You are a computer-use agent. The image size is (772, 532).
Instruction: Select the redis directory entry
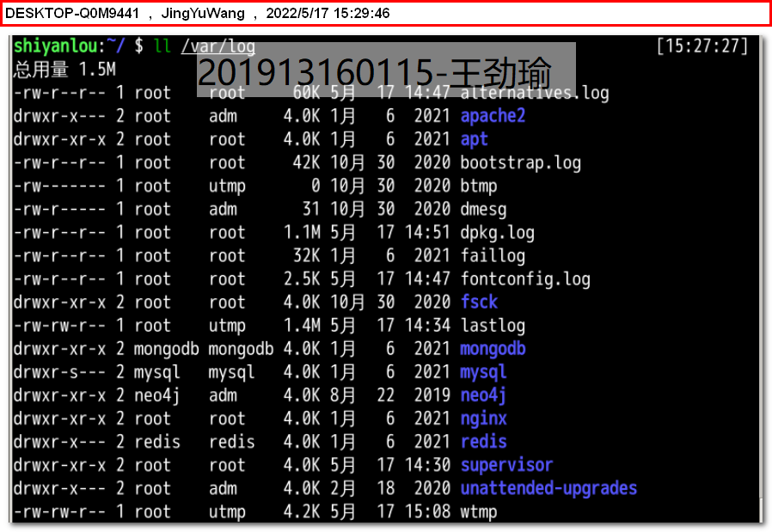[x=482, y=442]
